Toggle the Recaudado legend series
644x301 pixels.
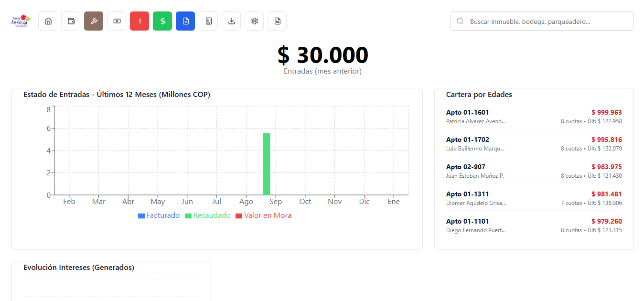pos(207,215)
